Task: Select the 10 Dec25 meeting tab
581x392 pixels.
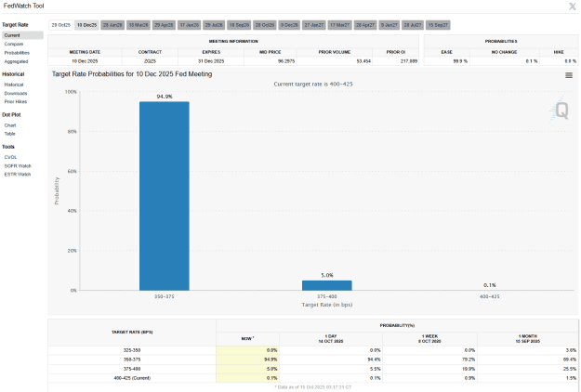Action: point(86,25)
